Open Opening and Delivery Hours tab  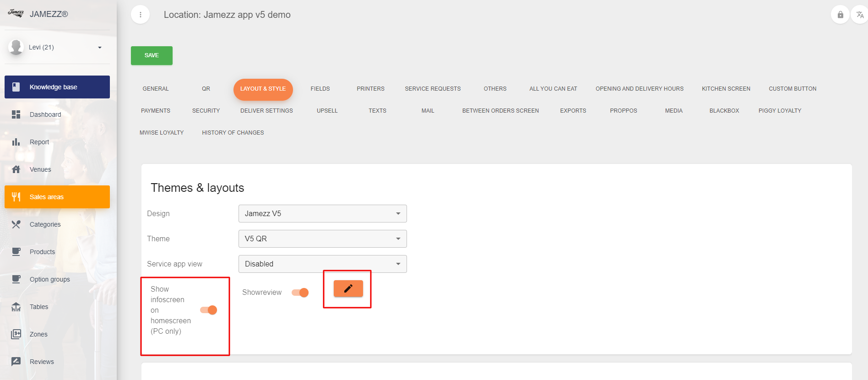click(640, 89)
